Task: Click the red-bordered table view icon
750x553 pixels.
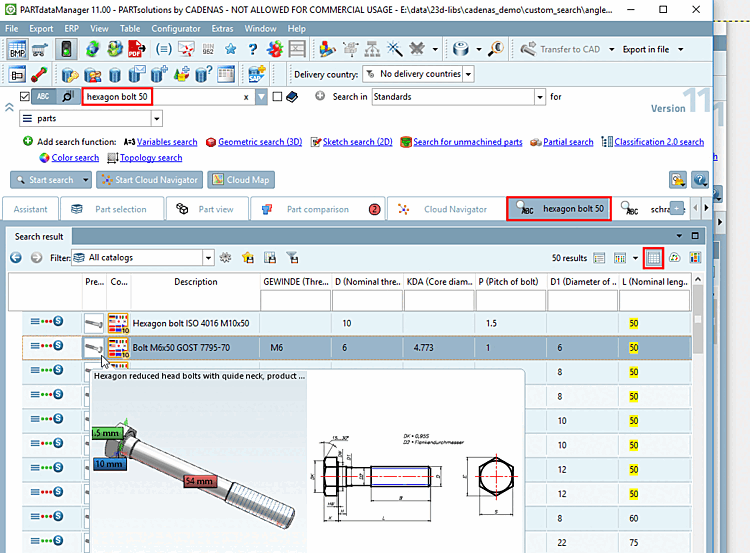Action: pos(653,258)
